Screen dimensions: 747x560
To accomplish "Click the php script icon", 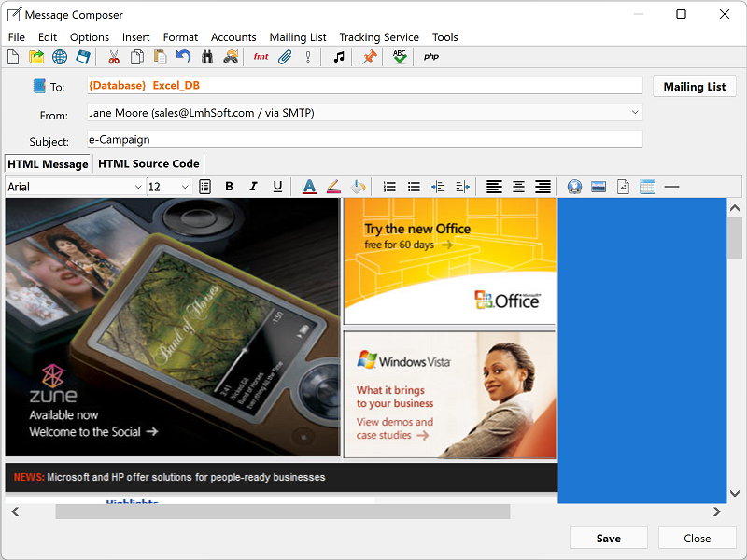I will point(431,57).
